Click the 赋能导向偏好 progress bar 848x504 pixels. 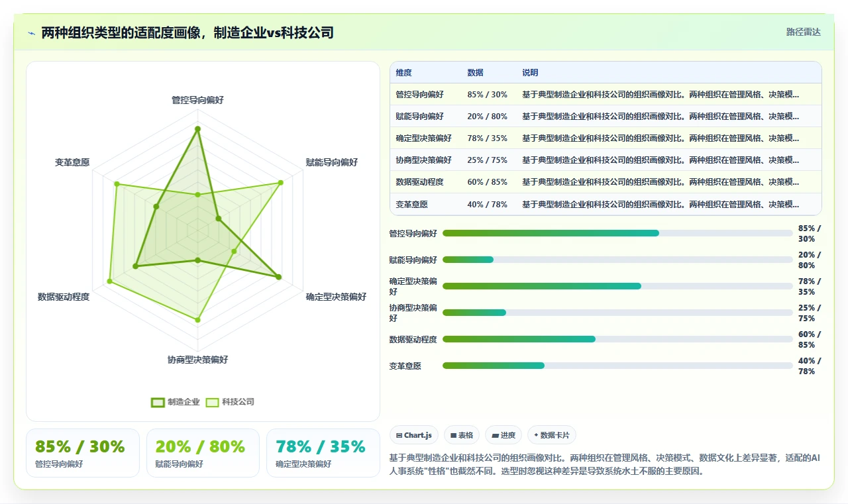(617, 260)
